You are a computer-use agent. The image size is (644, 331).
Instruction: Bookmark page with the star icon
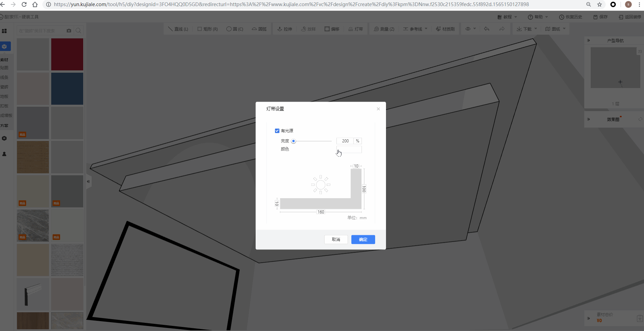600,4
